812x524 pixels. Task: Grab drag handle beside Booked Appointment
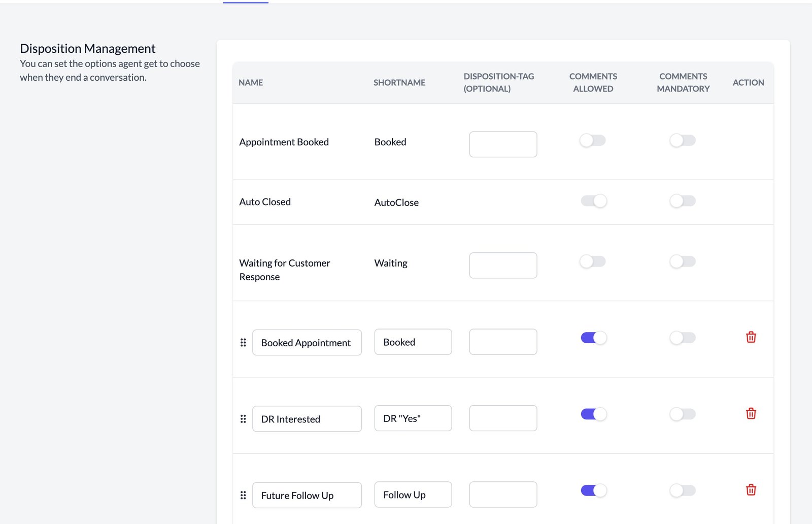coord(243,343)
